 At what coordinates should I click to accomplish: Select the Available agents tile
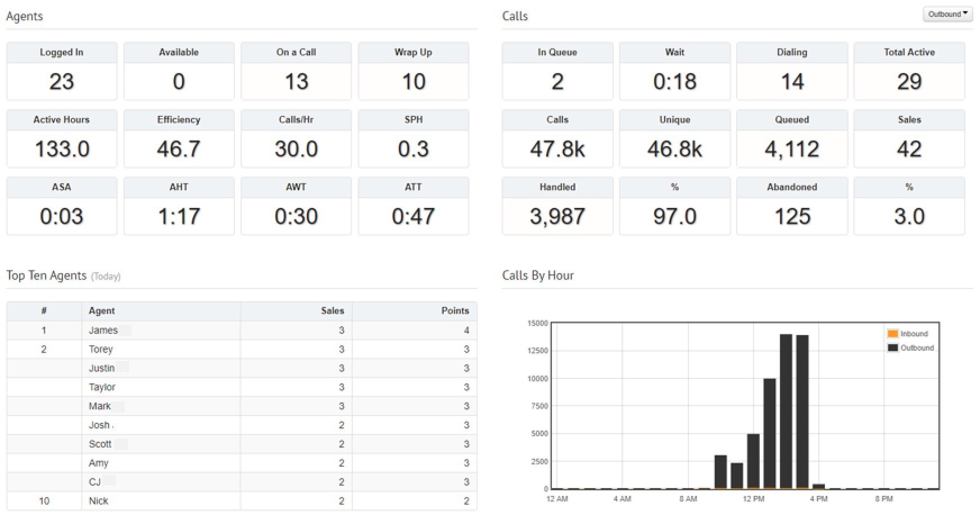point(179,71)
